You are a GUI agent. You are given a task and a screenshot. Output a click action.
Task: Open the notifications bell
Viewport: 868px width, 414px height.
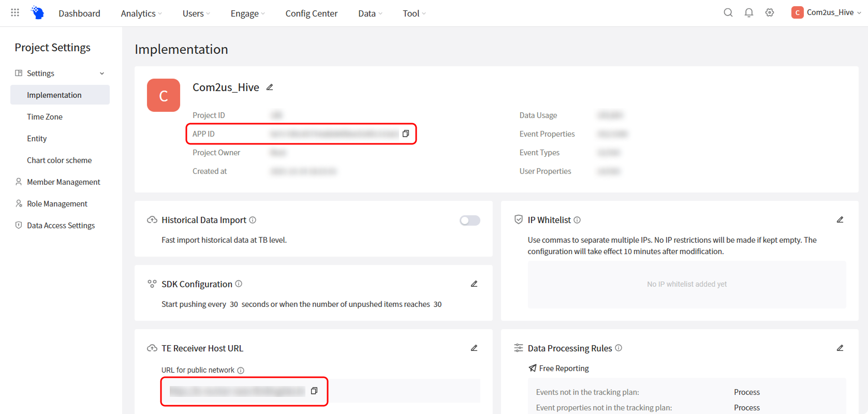[748, 13]
